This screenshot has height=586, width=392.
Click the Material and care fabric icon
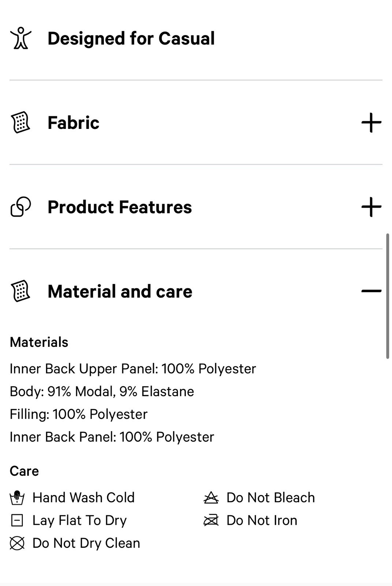[x=20, y=291]
